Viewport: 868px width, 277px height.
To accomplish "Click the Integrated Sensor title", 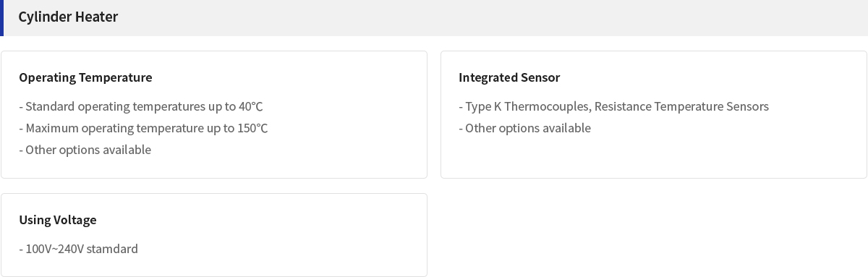I will [509, 77].
